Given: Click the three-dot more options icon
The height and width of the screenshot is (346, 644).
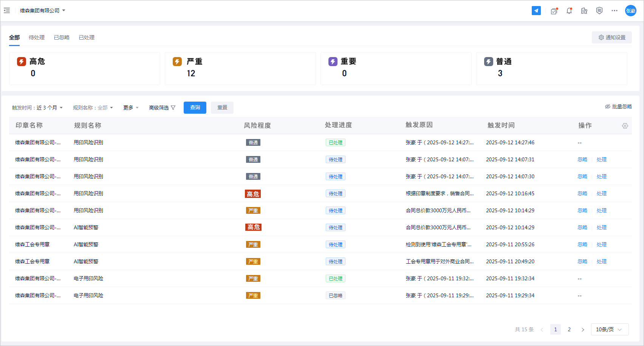Looking at the screenshot, I should [615, 11].
